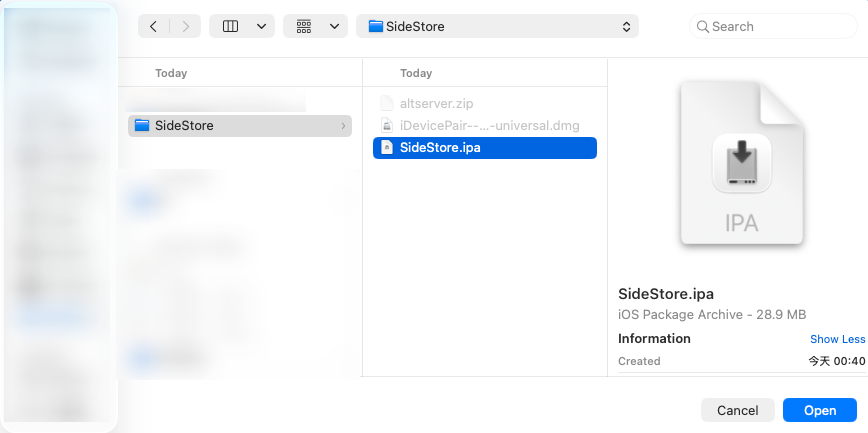868x433 pixels.
Task: Click the grid grouping icon
Action: [304, 27]
